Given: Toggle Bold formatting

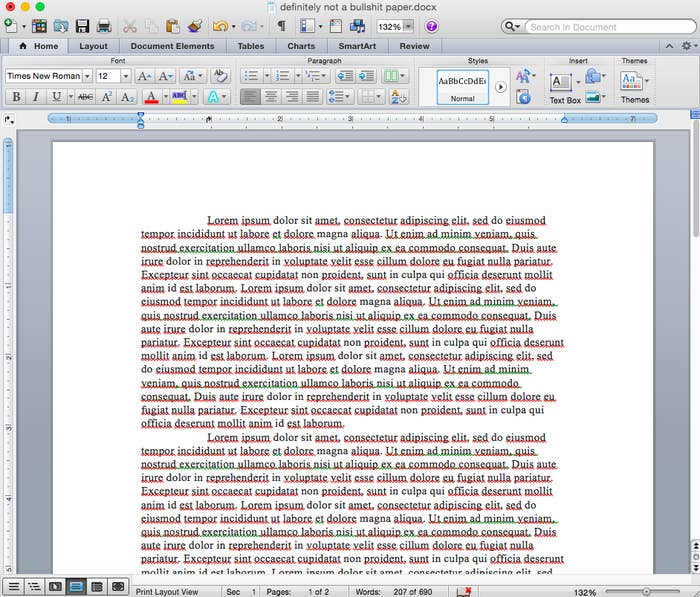Looking at the screenshot, I should 16,96.
